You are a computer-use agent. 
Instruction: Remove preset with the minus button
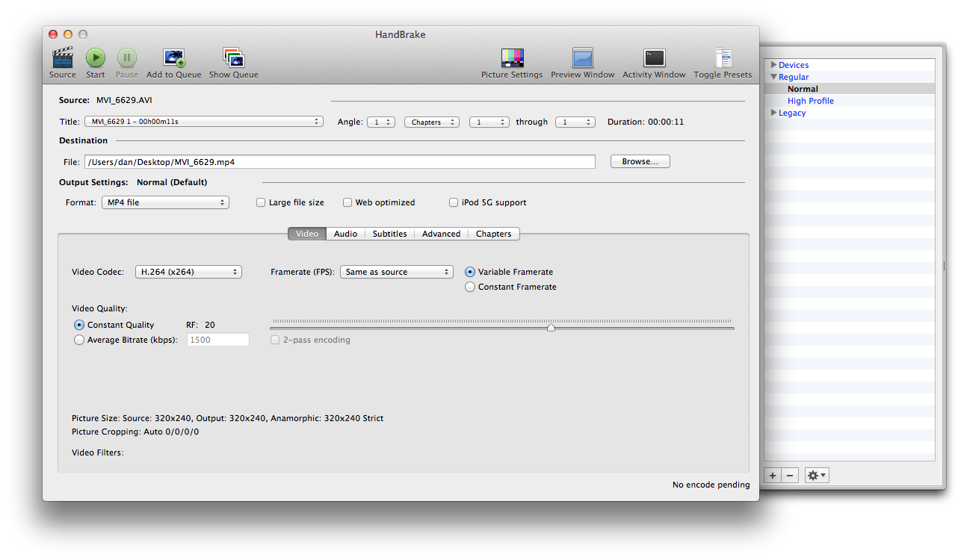pos(791,476)
